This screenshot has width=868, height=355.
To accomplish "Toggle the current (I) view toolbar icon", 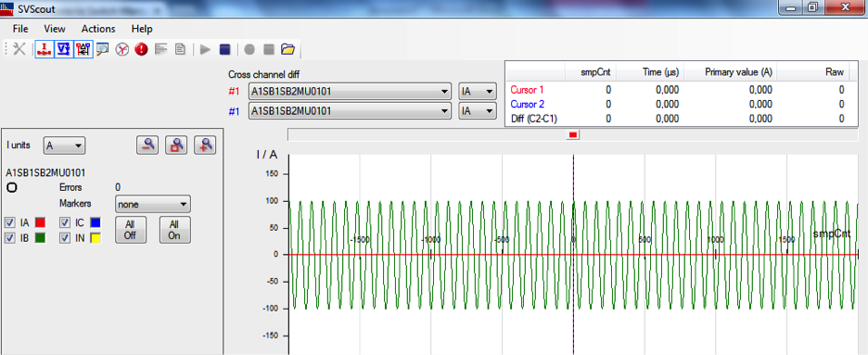I will (x=44, y=49).
